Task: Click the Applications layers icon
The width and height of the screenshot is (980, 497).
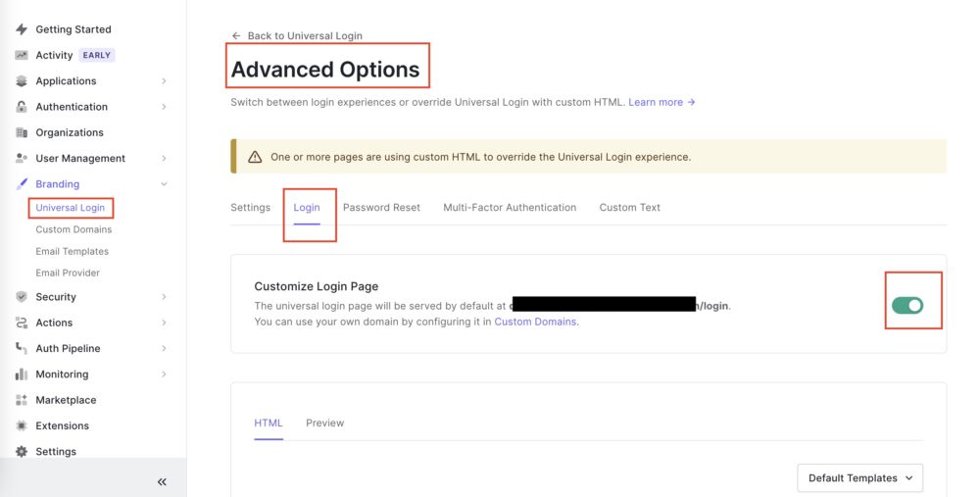Action: pyautogui.click(x=22, y=80)
